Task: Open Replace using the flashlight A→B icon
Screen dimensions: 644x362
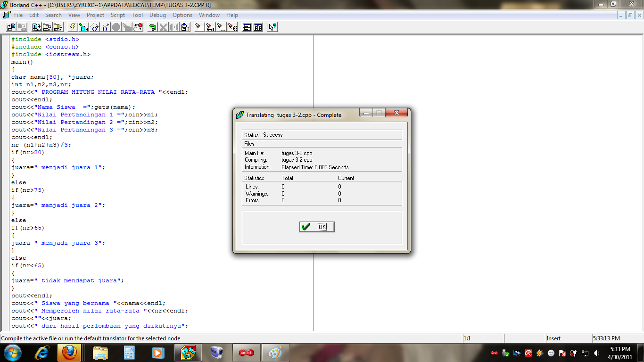Action: pyautogui.click(x=211, y=27)
